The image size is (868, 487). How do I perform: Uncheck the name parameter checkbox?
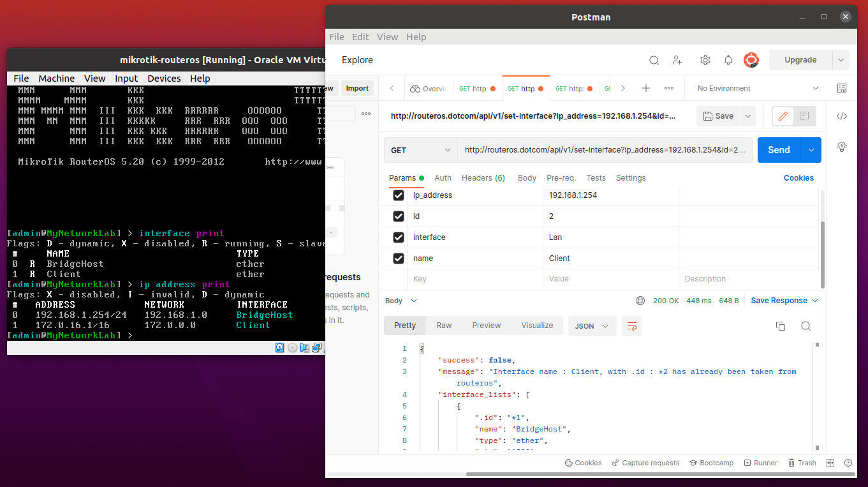[399, 258]
